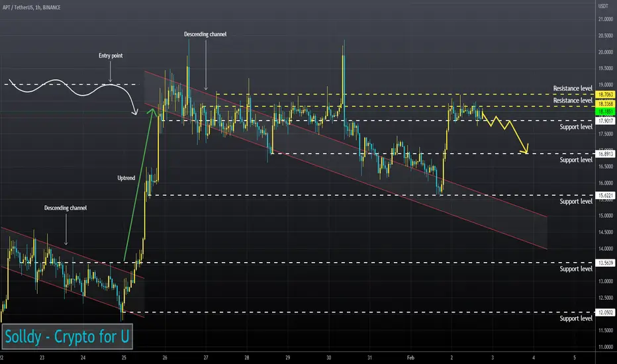Select the Entry point annotation text
The image size is (617, 364).
coord(111,56)
